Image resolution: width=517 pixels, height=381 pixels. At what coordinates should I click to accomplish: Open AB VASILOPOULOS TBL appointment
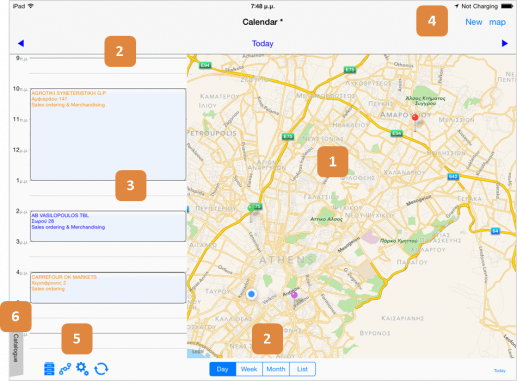[x=108, y=226]
